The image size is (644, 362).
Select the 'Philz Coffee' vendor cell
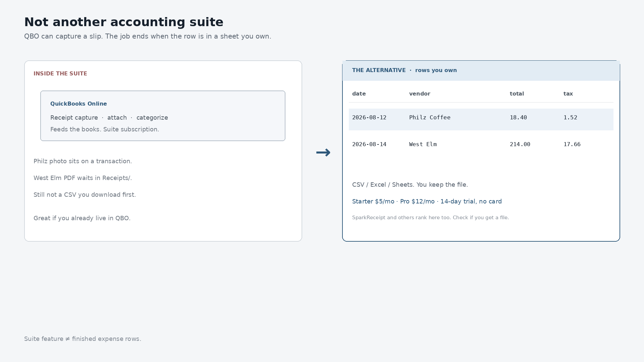430,118
